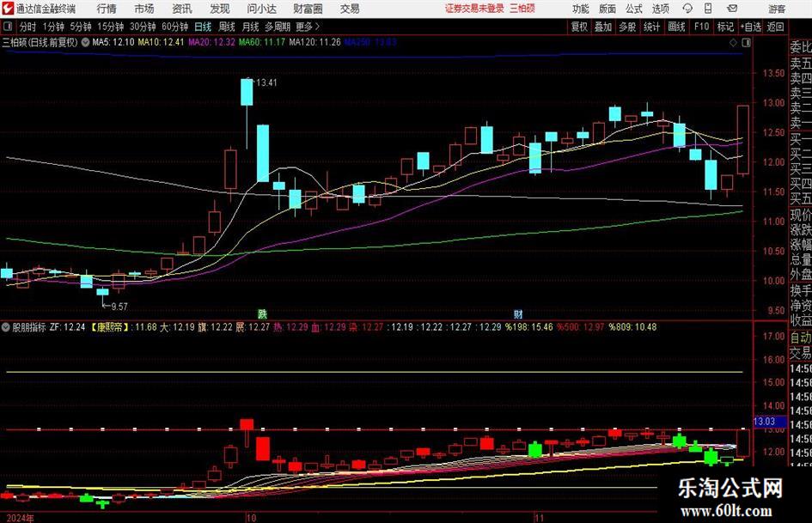Click the 证券交易未登录 login link
The width and height of the screenshot is (812, 523).
coord(474,9)
